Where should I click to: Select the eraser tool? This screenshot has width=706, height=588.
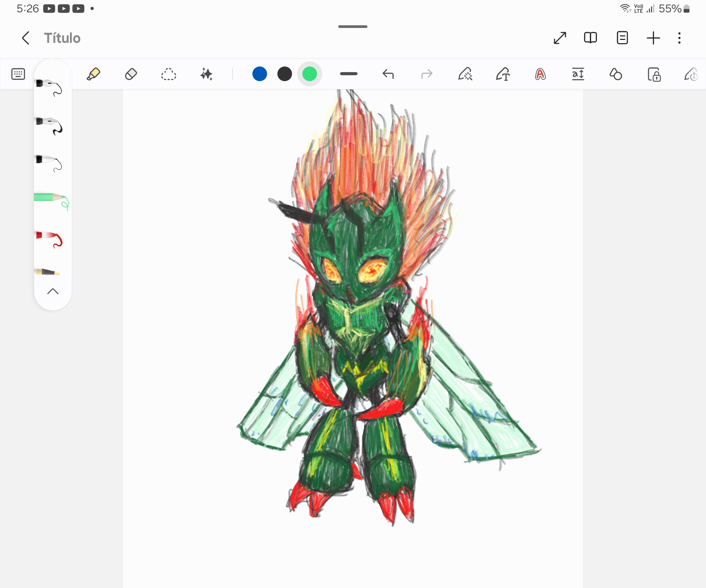[x=131, y=74]
